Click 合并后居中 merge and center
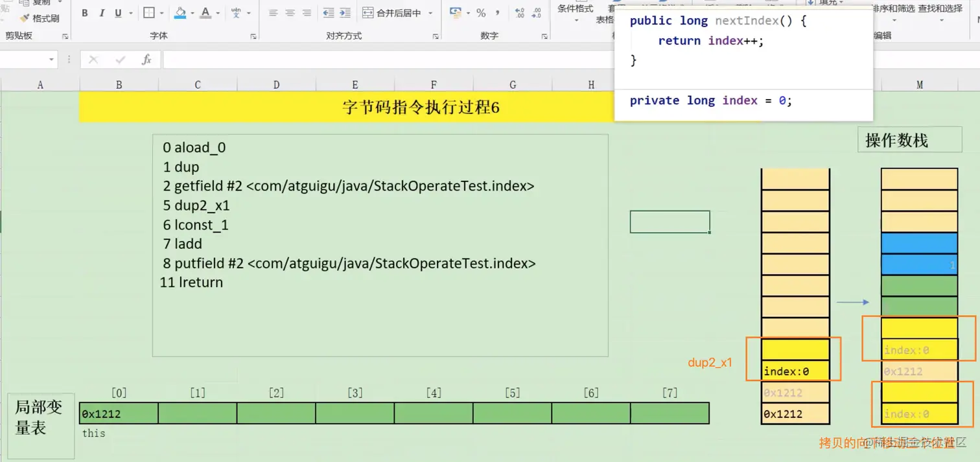The height and width of the screenshot is (462, 980). click(x=391, y=13)
